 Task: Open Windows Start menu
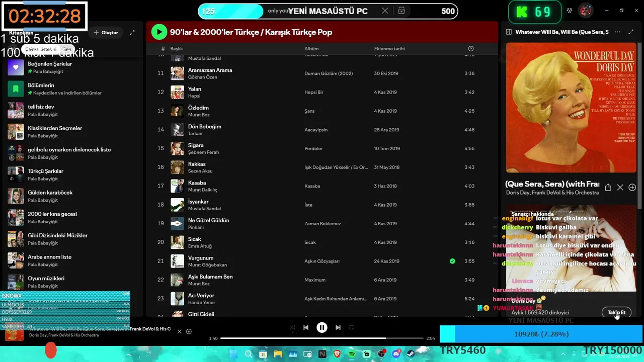pyautogui.click(x=233, y=354)
